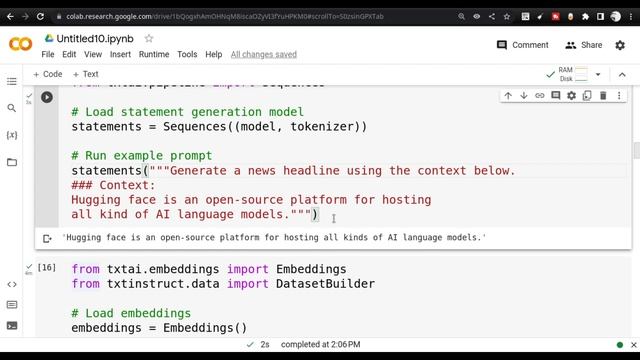The width and height of the screenshot is (640, 360).
Task: Add a comment to the cell
Action: [x=556, y=96]
